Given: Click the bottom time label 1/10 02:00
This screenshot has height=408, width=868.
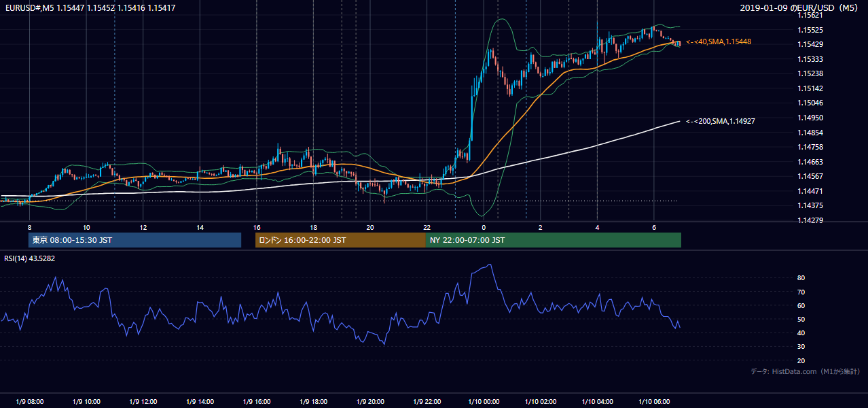Looking at the screenshot, I should 540,402.
